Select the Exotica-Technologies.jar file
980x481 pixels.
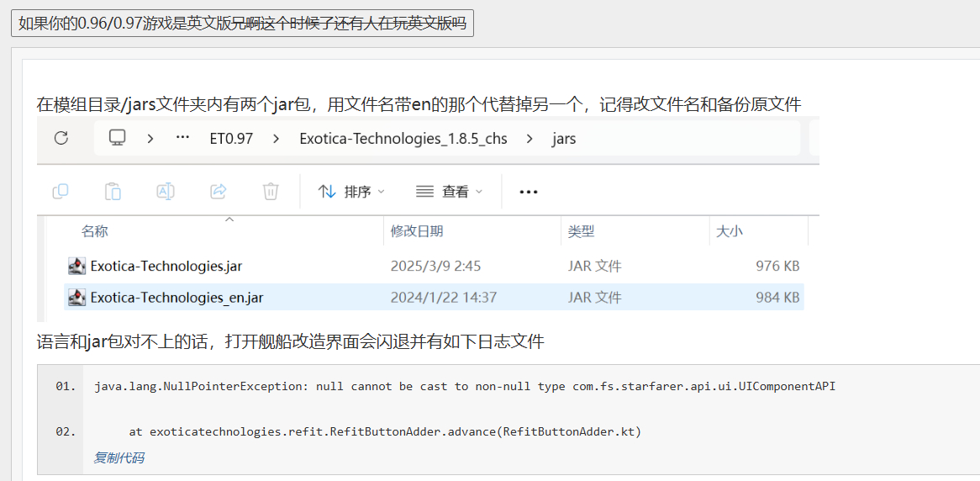click(x=166, y=267)
